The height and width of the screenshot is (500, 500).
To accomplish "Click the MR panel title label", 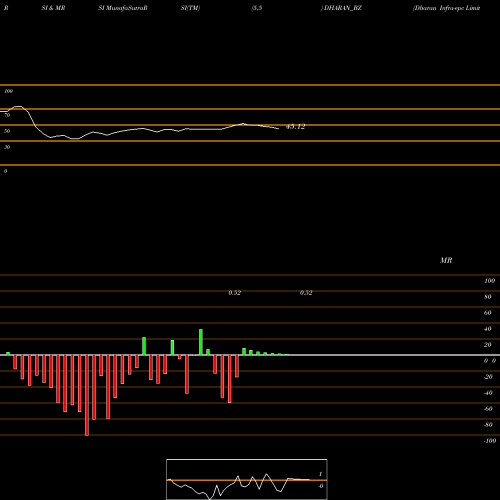I will coord(446,260).
